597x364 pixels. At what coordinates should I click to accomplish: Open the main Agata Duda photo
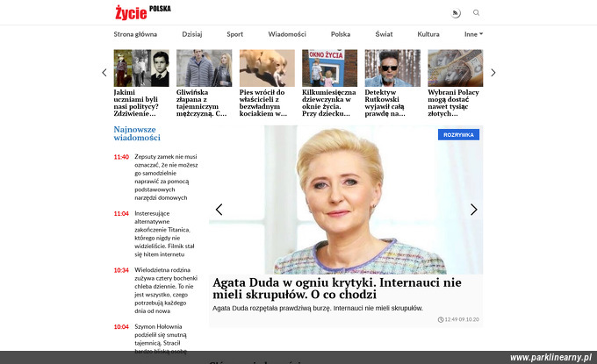point(346,200)
